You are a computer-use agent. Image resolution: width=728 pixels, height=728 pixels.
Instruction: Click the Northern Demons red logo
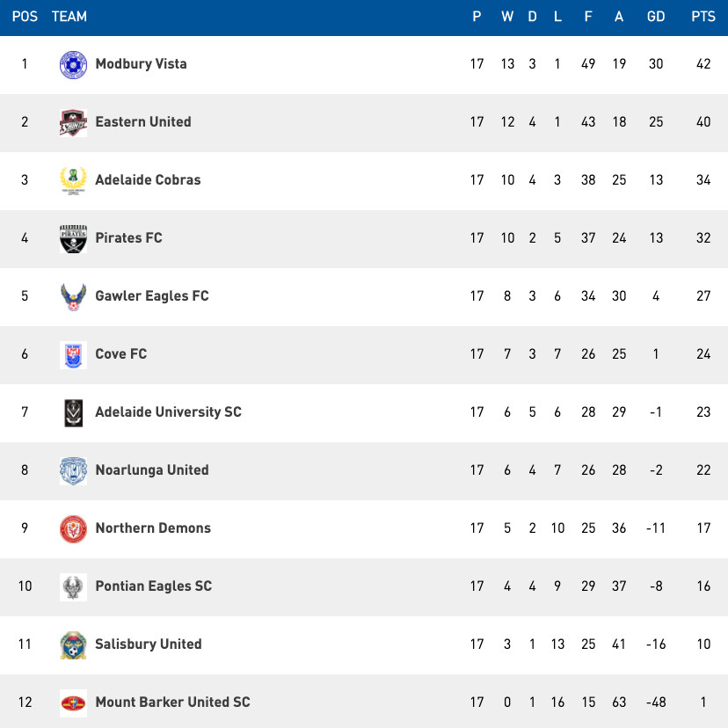click(x=73, y=528)
